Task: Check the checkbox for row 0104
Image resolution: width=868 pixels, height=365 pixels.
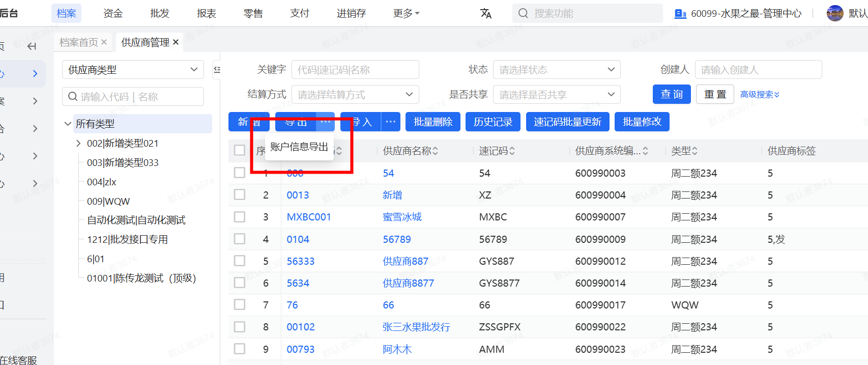Action: point(240,239)
